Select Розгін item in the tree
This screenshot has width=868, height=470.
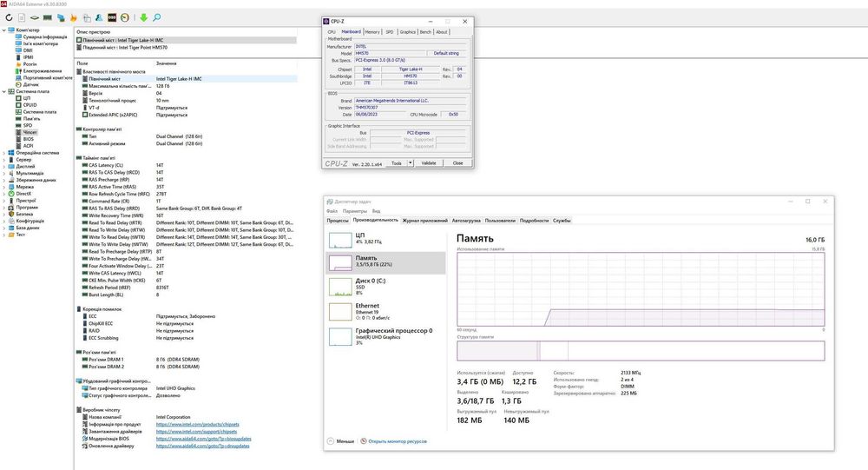30,64
